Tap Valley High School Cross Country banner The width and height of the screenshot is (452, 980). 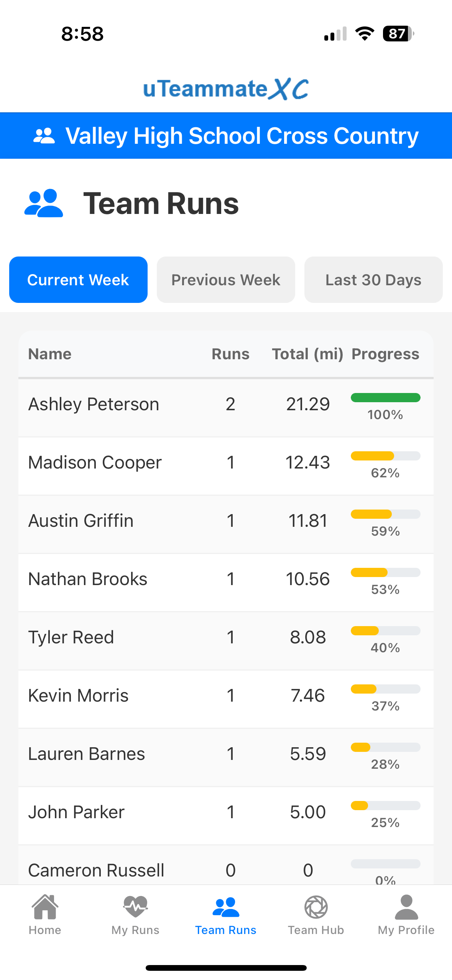click(x=242, y=136)
